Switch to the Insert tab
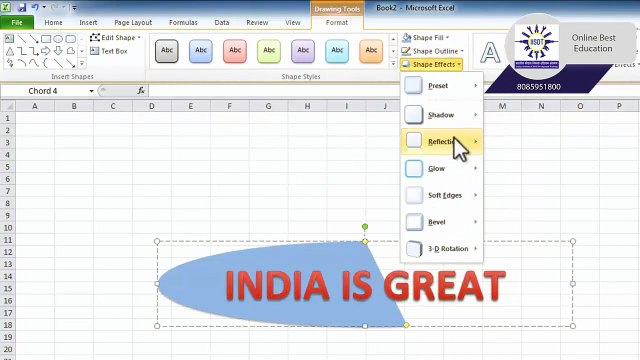 pos(88,22)
